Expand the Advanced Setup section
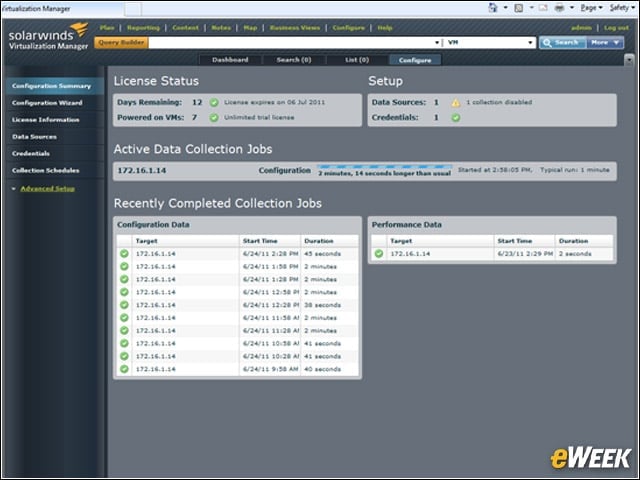640x480 pixels. [47, 189]
